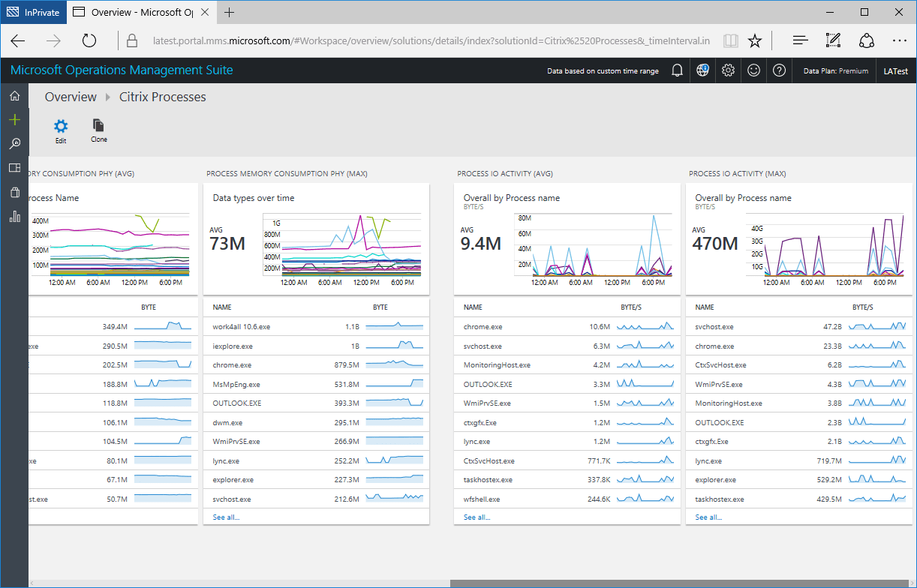Click the green plus icon in sidebar
The width and height of the screenshot is (917, 588).
(x=14, y=119)
